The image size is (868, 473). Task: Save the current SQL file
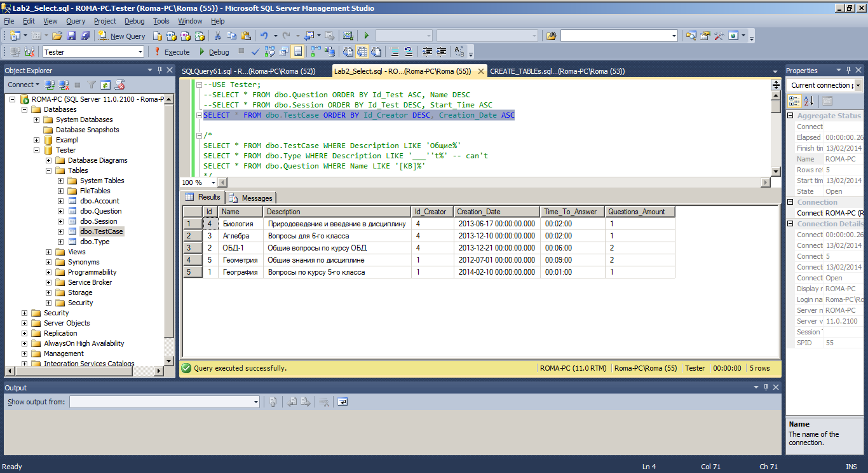click(x=71, y=36)
